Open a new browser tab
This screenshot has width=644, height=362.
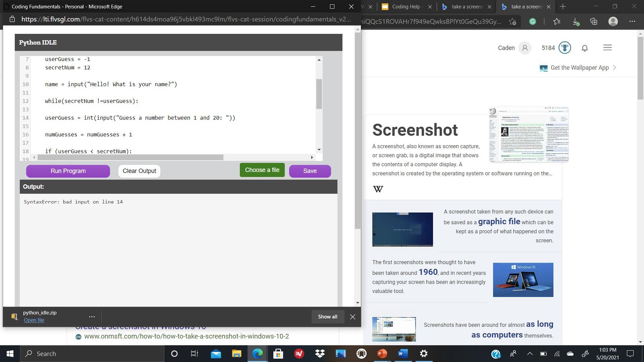point(563,7)
